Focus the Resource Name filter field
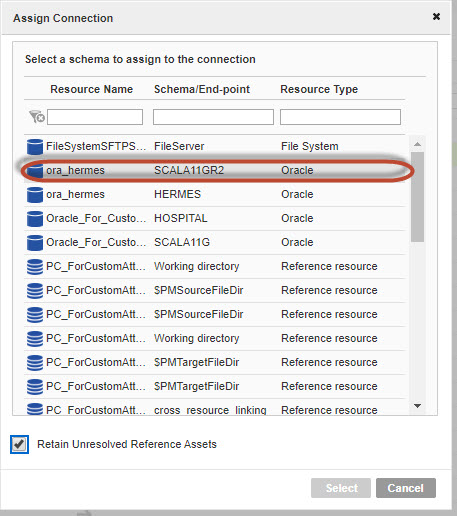Viewport: 457px width, 516px height. (95, 117)
